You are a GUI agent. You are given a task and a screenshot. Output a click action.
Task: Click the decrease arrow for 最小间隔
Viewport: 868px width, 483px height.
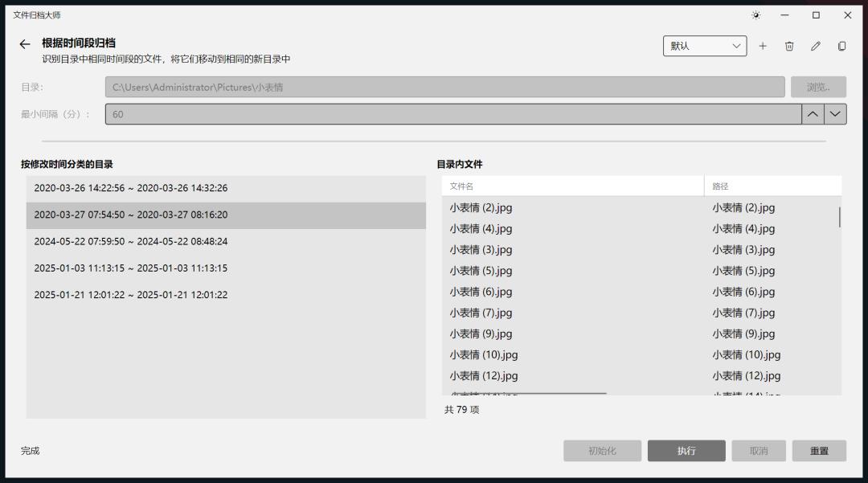[x=835, y=114]
